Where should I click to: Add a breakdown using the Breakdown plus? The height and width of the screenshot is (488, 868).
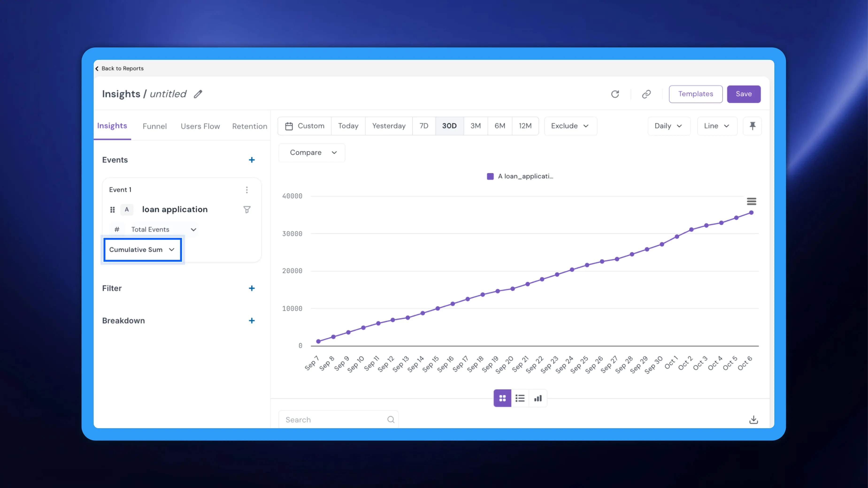(252, 321)
